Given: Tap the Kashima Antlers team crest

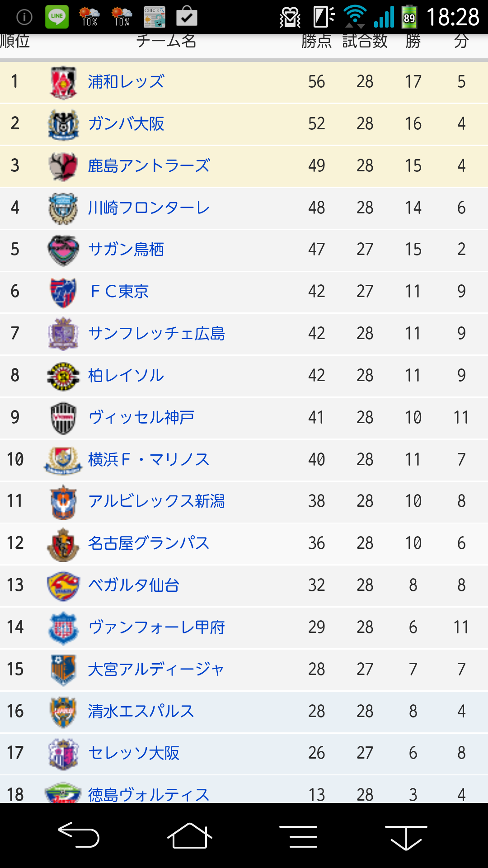Looking at the screenshot, I should [63, 166].
